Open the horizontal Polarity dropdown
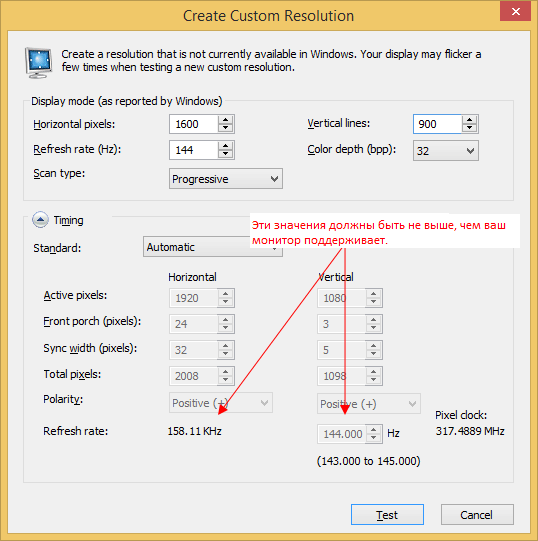 pos(221,403)
